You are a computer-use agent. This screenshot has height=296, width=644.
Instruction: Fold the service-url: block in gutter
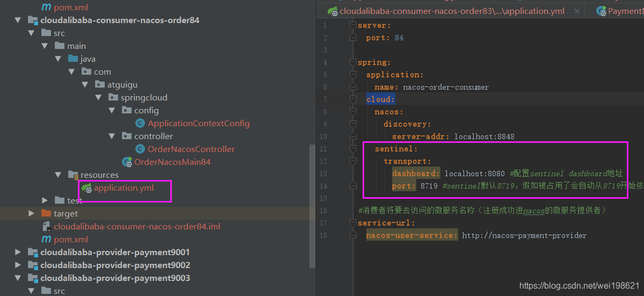pyautogui.click(x=352, y=223)
